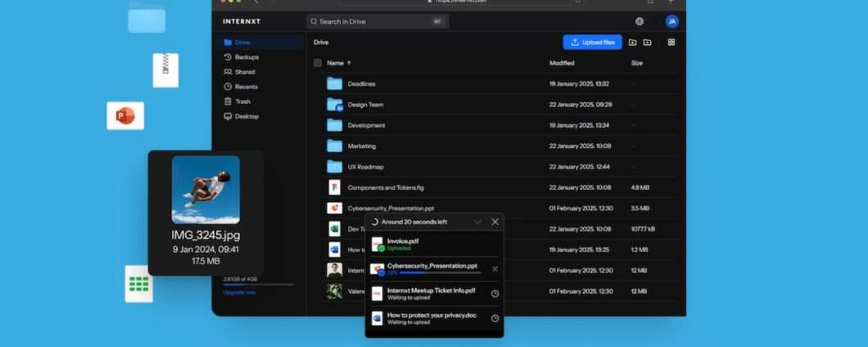This screenshot has width=868, height=347.
Task: Click Invoice.pdf in upload panel
Action: 403,241
